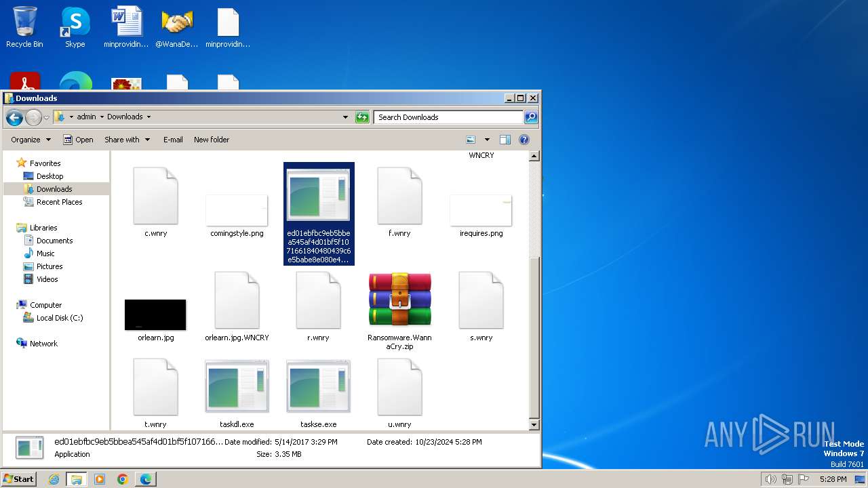Click the search magnifier icon

tap(531, 117)
